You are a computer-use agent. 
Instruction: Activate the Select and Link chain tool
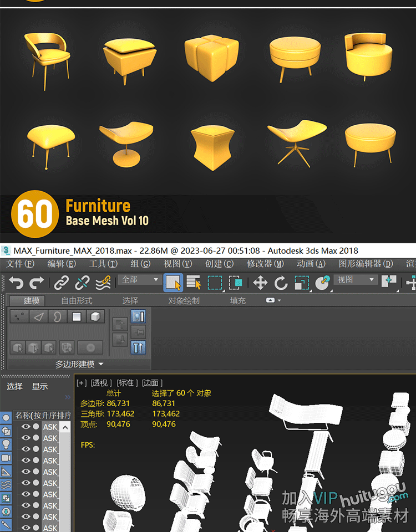[x=61, y=283]
